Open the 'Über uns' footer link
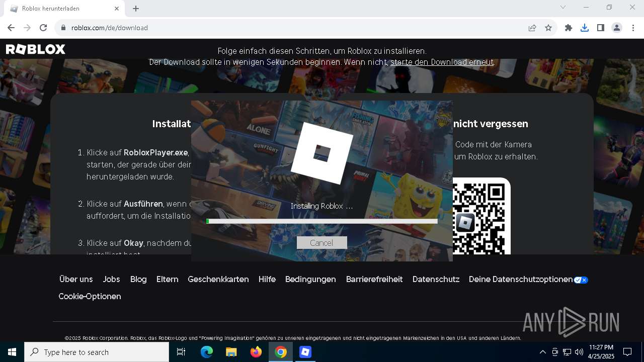The image size is (644, 362). click(x=76, y=279)
